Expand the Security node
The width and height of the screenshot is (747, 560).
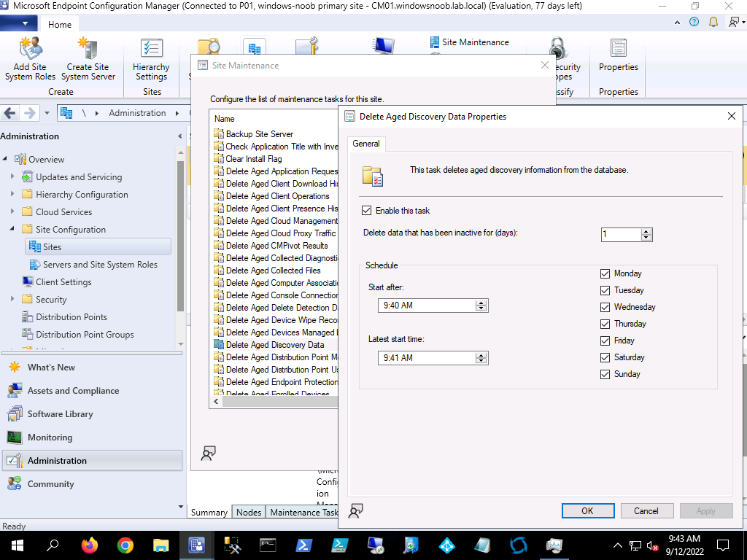(12, 299)
